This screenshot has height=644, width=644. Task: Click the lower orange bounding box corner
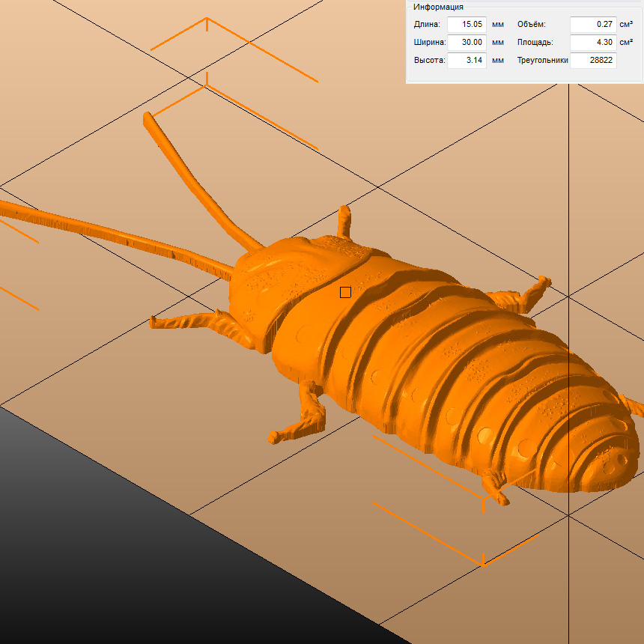coord(483,560)
